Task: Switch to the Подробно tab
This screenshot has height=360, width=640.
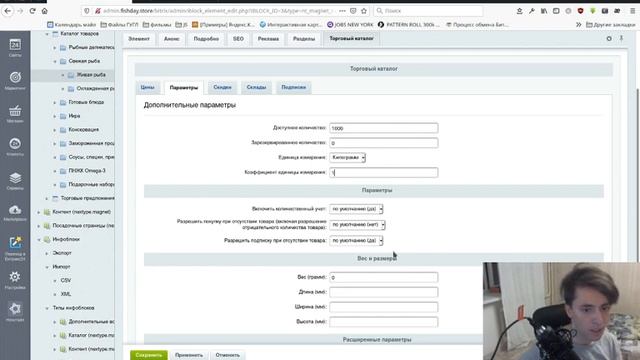Action: tap(206, 39)
